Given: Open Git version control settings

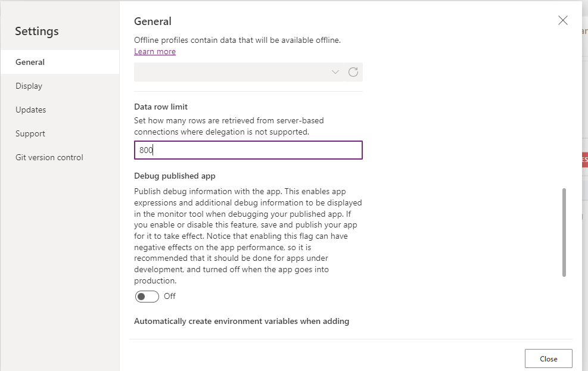Looking at the screenshot, I should point(49,157).
